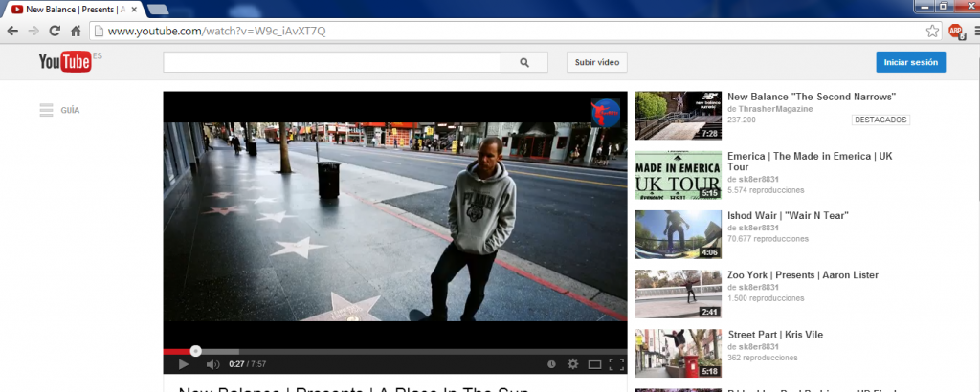This screenshot has height=392, width=980.
Task: Open the video settings gear
Action: pos(573,364)
